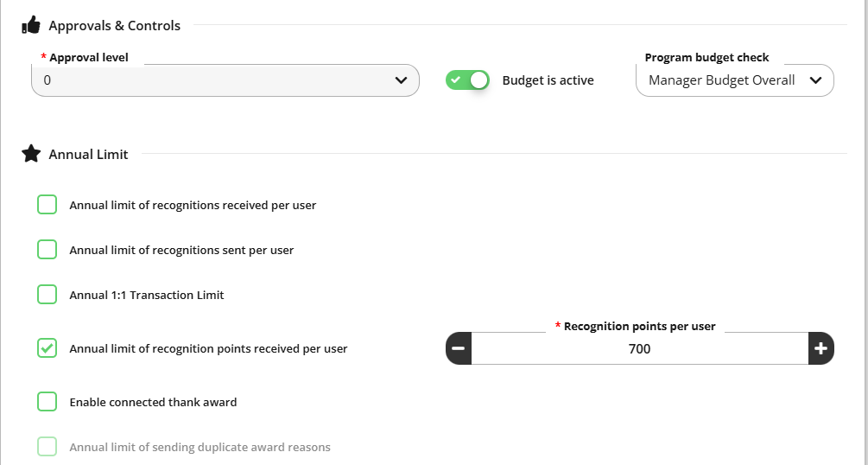Screen dimensions: 868x465
Task: Check annual limit of sending duplicate award reasons
Action: [x=47, y=447]
